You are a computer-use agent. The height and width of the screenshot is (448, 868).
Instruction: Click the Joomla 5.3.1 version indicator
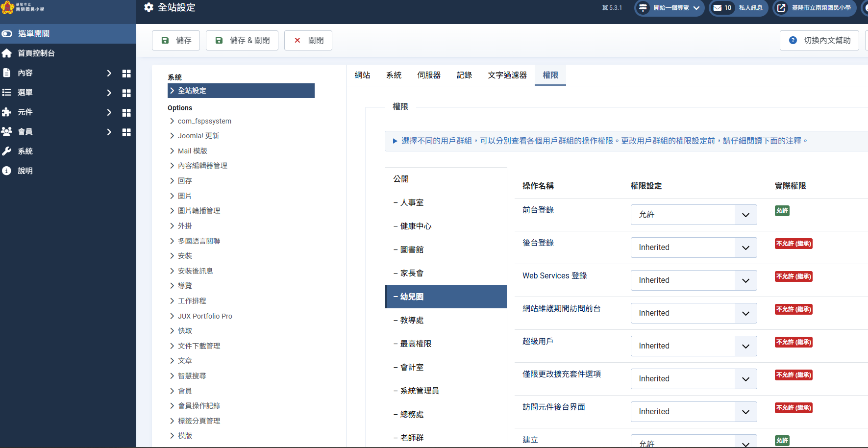612,8
